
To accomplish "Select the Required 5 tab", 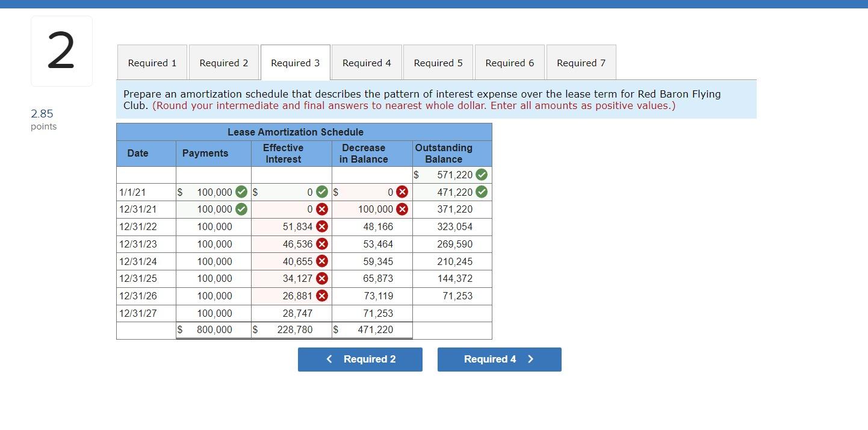I will click(438, 62).
